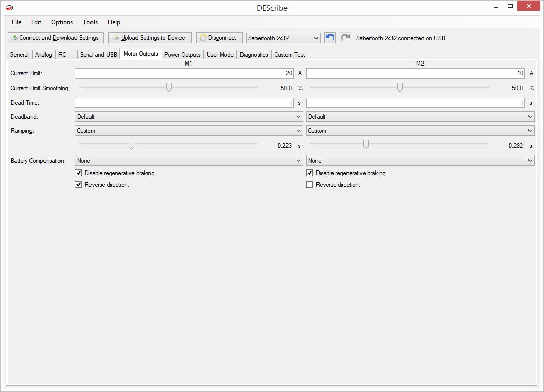This screenshot has height=392, width=544.
Task: Open the Sabertooth 2x32 device dropdown
Action: tap(283, 38)
